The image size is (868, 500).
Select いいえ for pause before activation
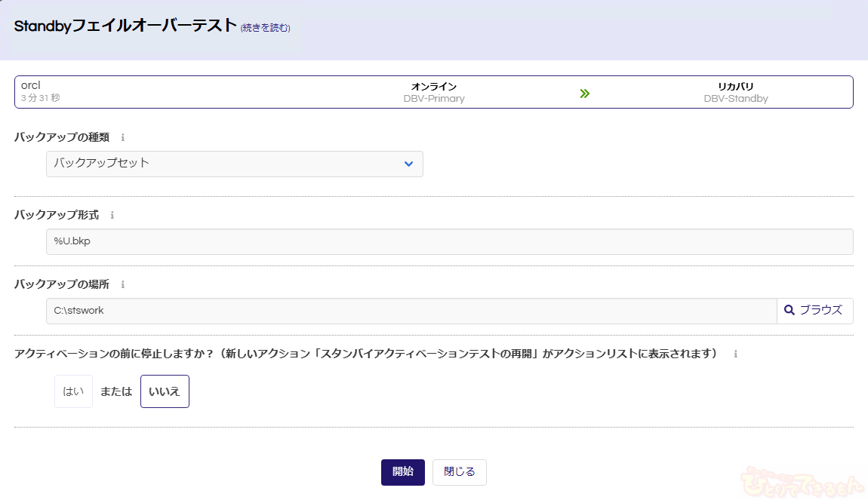pos(165,391)
